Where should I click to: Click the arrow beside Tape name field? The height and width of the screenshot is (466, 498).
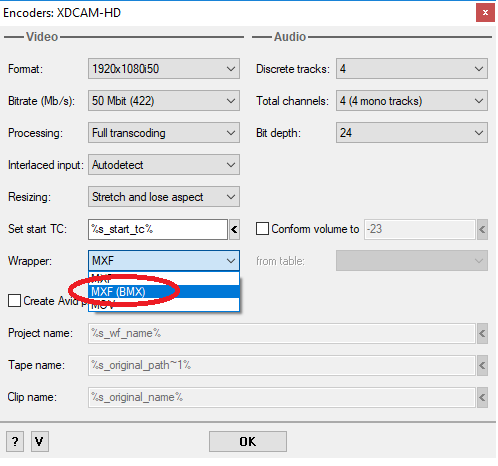click(482, 365)
